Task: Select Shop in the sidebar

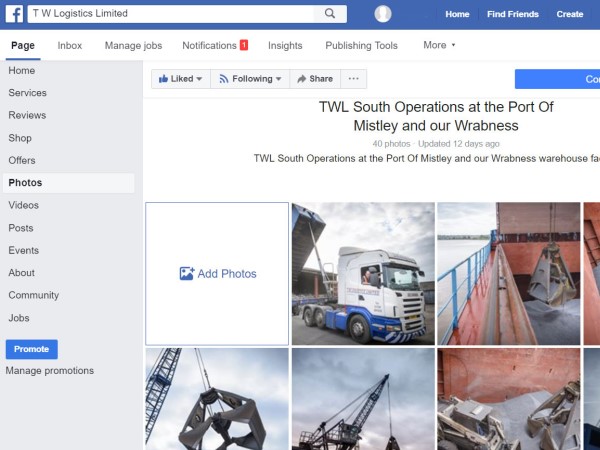Action: click(20, 138)
